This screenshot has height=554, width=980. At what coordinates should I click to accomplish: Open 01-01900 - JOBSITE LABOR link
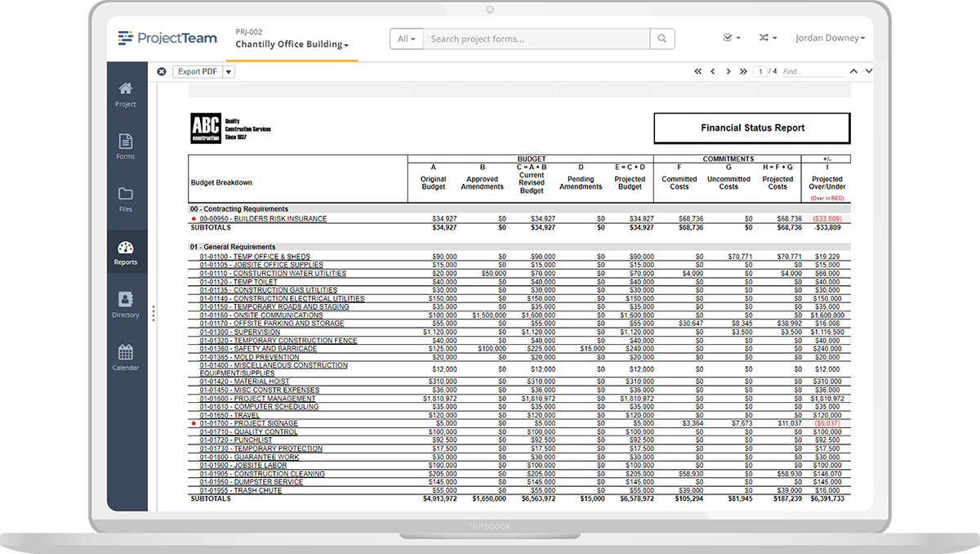click(x=243, y=466)
